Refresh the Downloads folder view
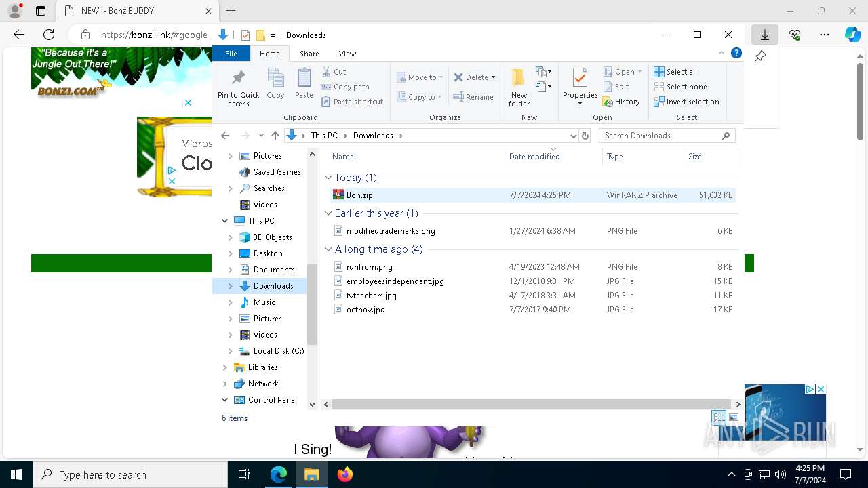Image resolution: width=868 pixels, height=488 pixels. point(586,136)
